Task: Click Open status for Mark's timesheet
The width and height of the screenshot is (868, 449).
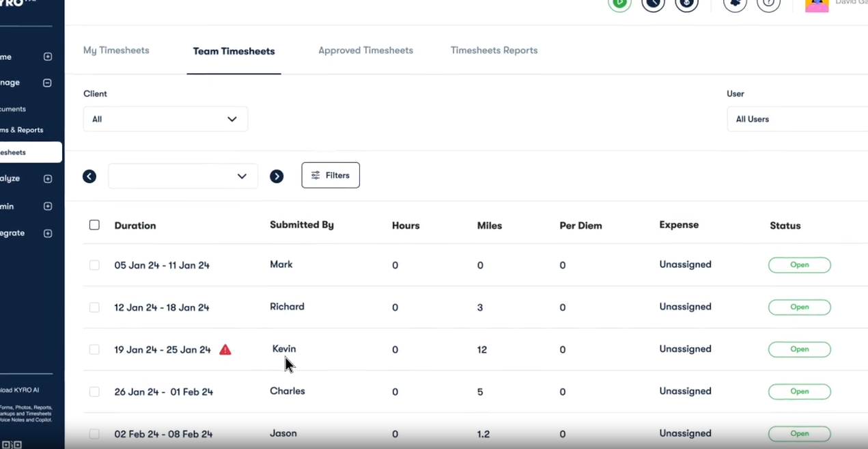Action: pos(799,265)
